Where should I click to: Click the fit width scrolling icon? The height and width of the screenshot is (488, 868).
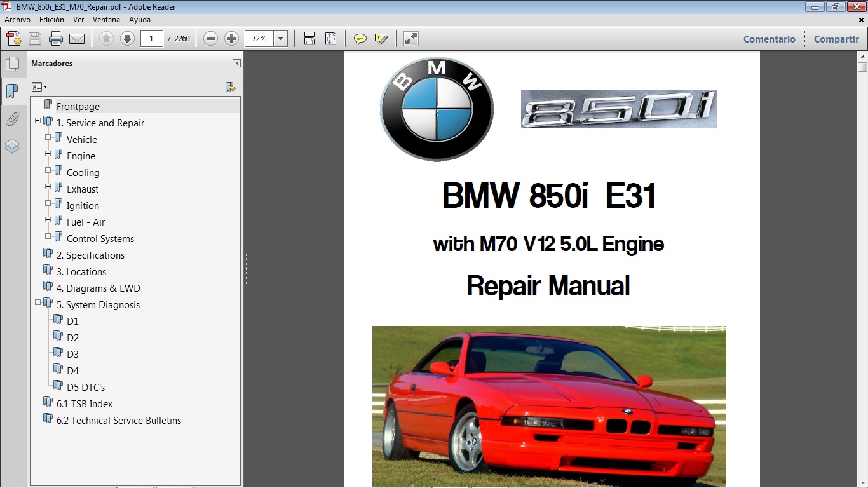309,39
